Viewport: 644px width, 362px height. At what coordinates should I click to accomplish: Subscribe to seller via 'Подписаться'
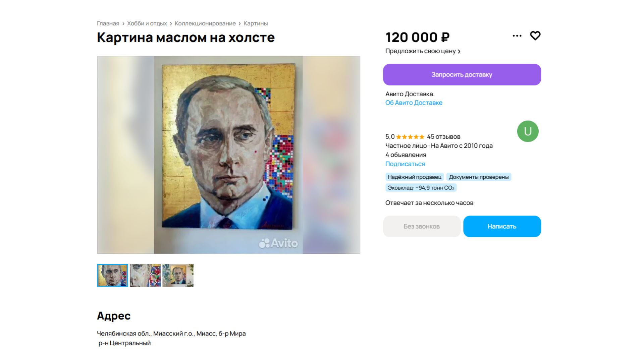(x=405, y=164)
